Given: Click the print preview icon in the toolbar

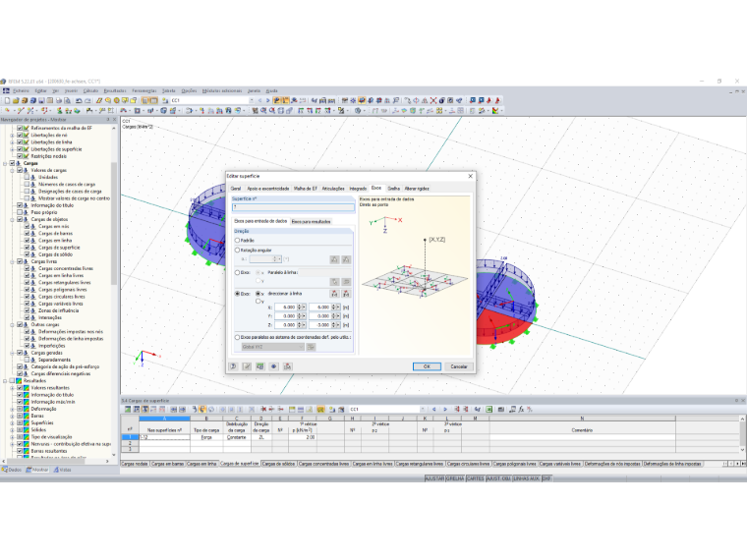Looking at the screenshot, I should (x=67, y=100).
